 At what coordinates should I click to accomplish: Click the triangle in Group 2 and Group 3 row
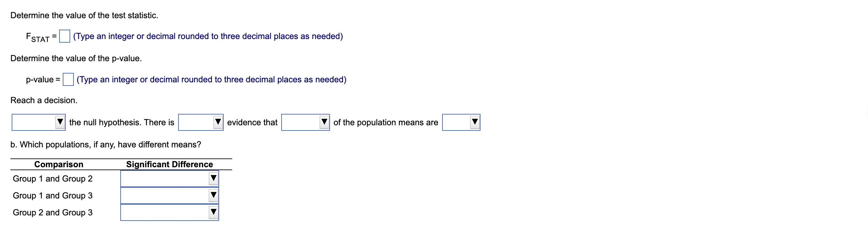pyautogui.click(x=213, y=212)
